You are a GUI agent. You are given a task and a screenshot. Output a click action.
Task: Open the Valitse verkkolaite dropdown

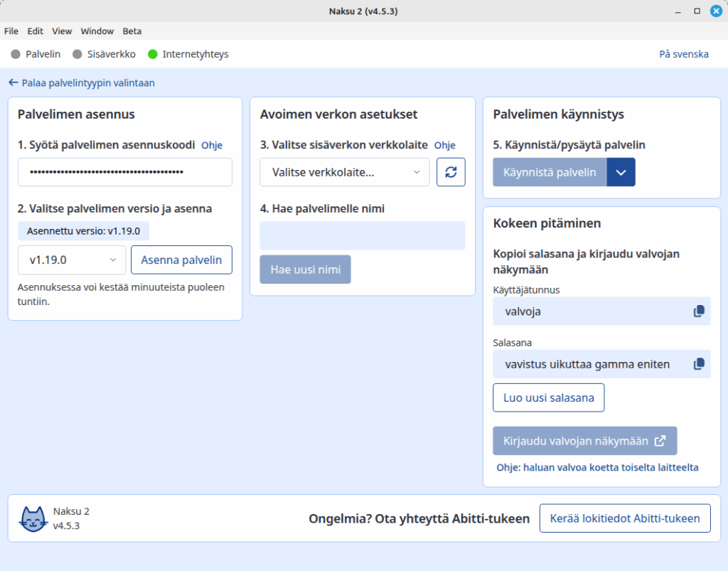(344, 171)
